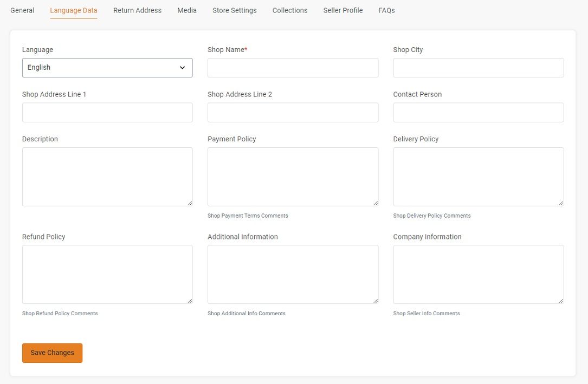Open the Store Settings tab
This screenshot has width=588, height=384.
[x=234, y=10]
